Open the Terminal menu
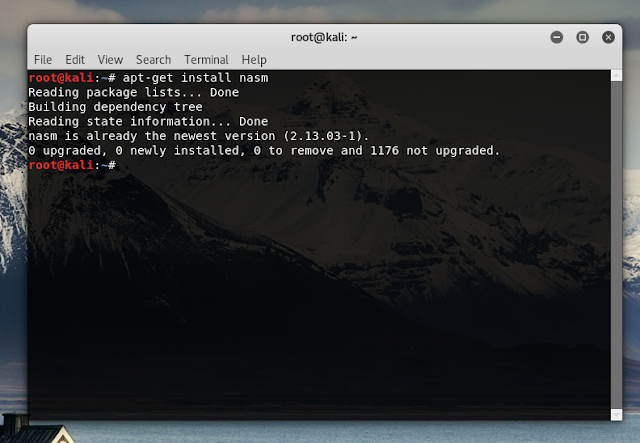 [x=207, y=60]
